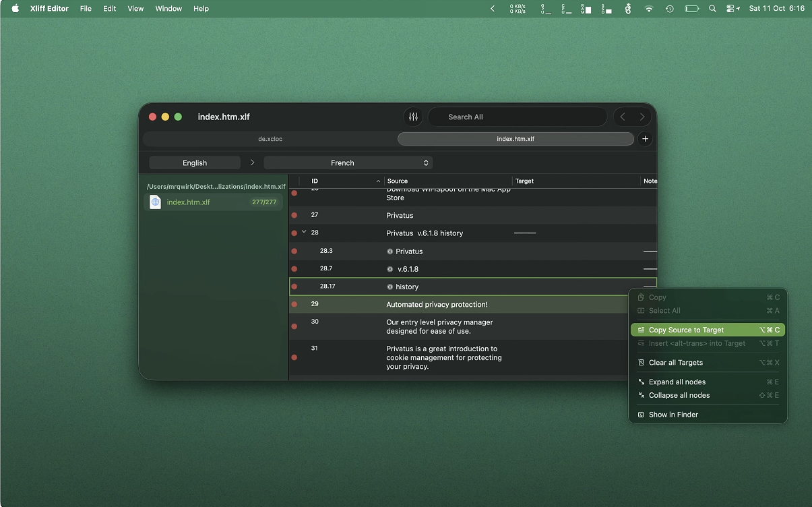Click the plus button to add tab
Screen dimensions: 812x507
645,139
